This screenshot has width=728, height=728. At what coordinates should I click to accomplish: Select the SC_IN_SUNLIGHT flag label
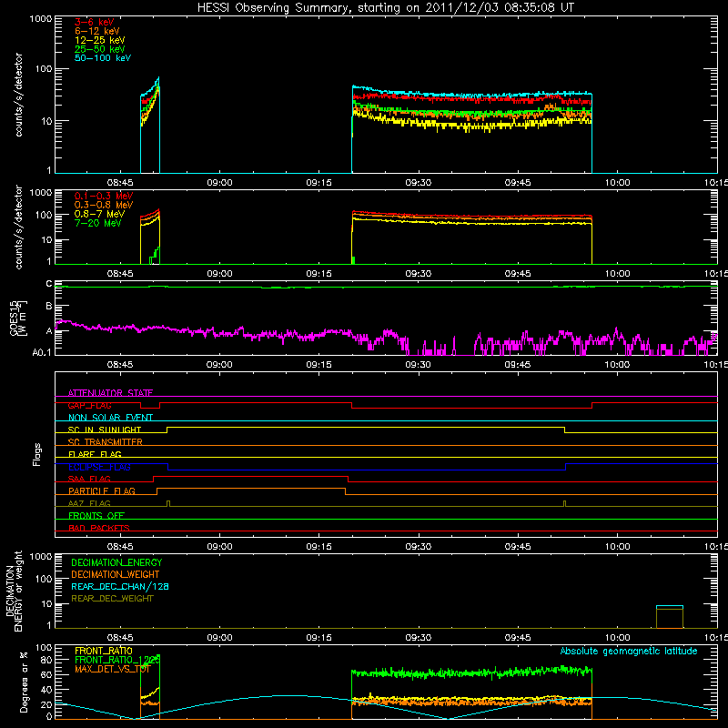tap(105, 430)
